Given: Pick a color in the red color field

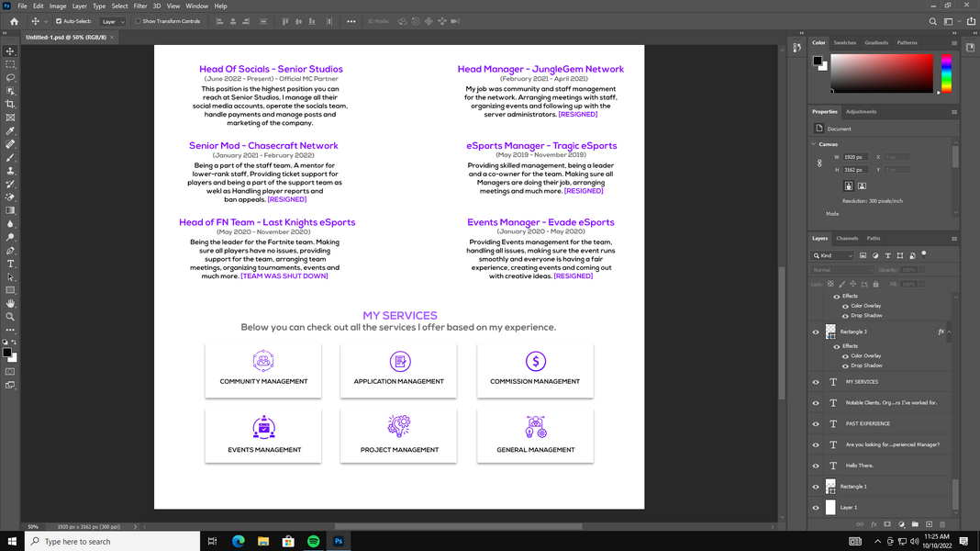Looking at the screenshot, I should click(881, 73).
